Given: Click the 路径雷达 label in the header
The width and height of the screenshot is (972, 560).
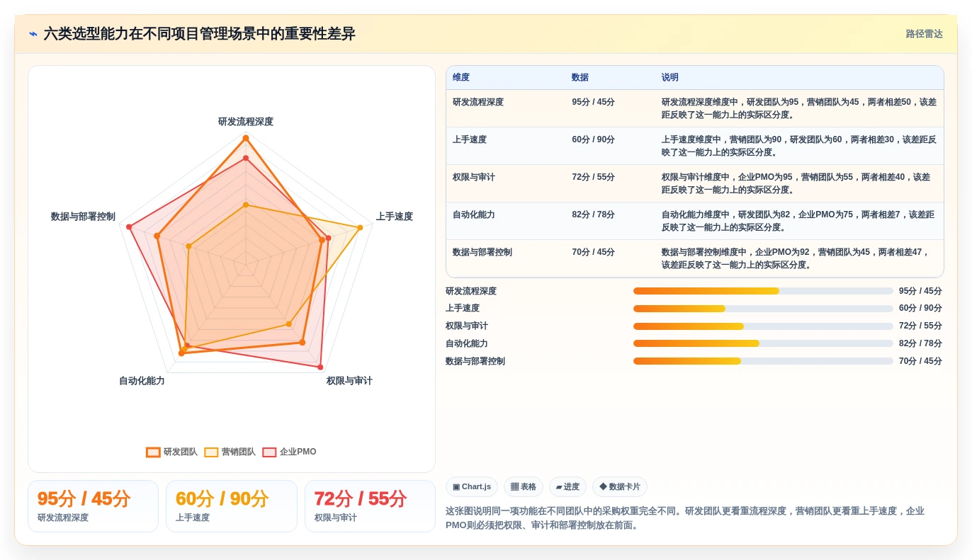Looking at the screenshot, I should tap(924, 34).
